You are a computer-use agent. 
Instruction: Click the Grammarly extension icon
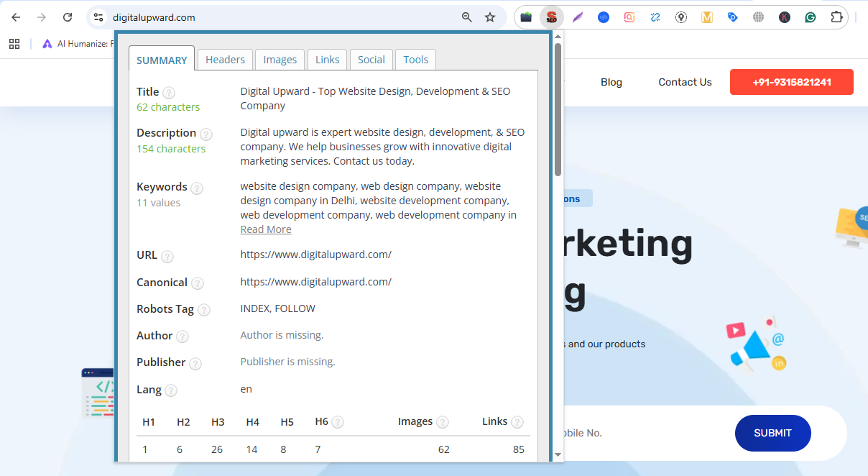click(811, 17)
